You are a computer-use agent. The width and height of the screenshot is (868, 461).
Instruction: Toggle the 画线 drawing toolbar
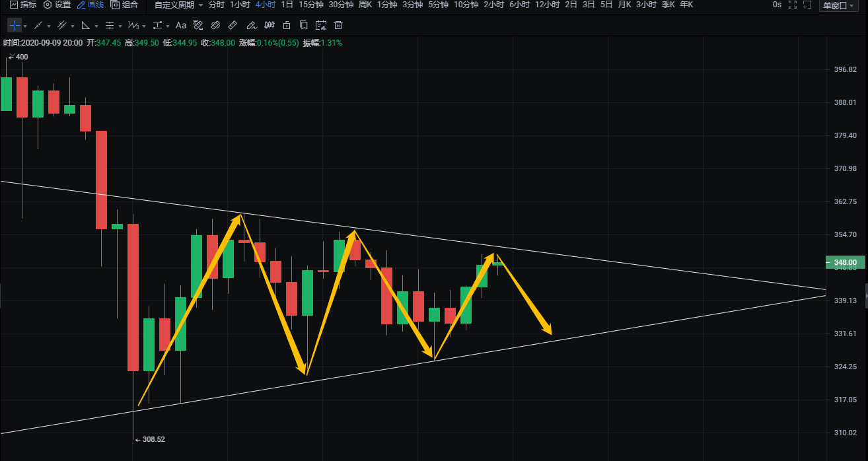click(x=90, y=5)
